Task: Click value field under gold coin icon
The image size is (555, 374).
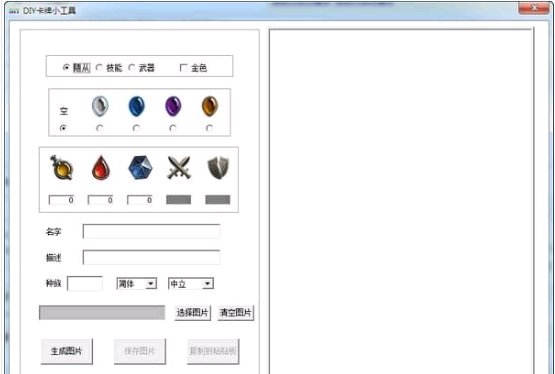Action: pyautogui.click(x=62, y=200)
